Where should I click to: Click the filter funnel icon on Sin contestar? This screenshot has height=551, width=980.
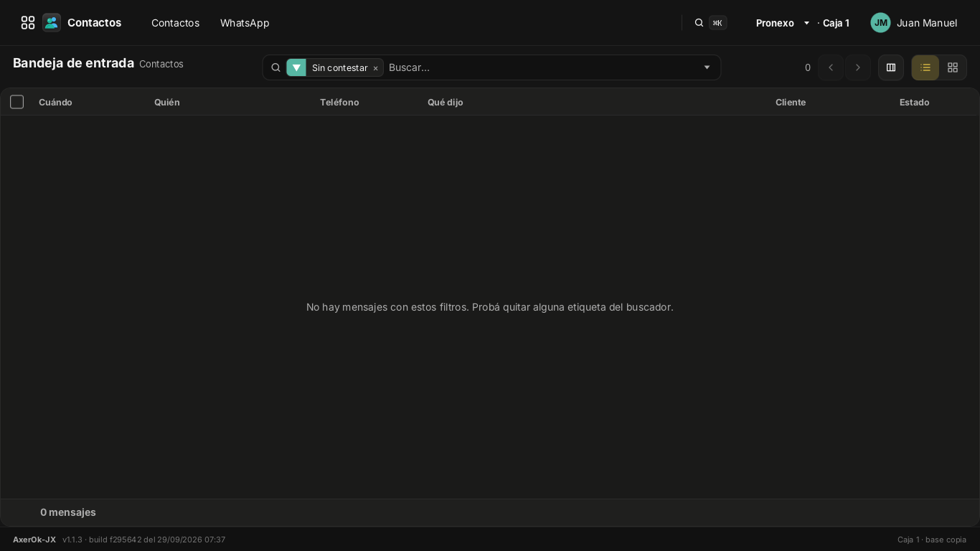(x=296, y=67)
